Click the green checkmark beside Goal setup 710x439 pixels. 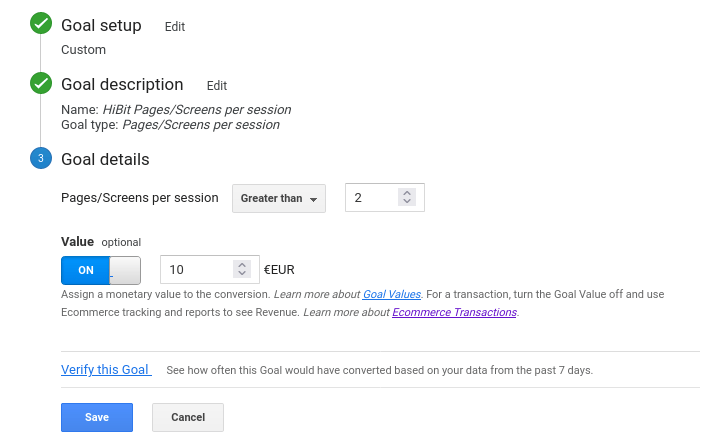pos(41,23)
